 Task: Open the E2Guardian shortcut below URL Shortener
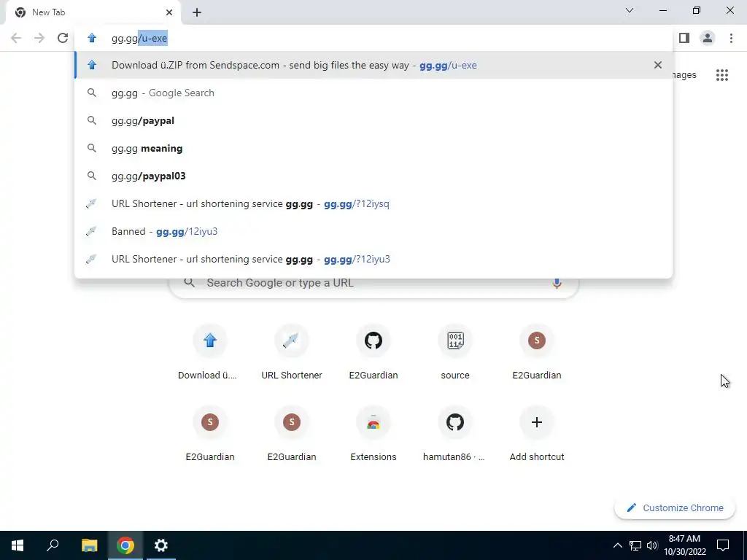292,435
